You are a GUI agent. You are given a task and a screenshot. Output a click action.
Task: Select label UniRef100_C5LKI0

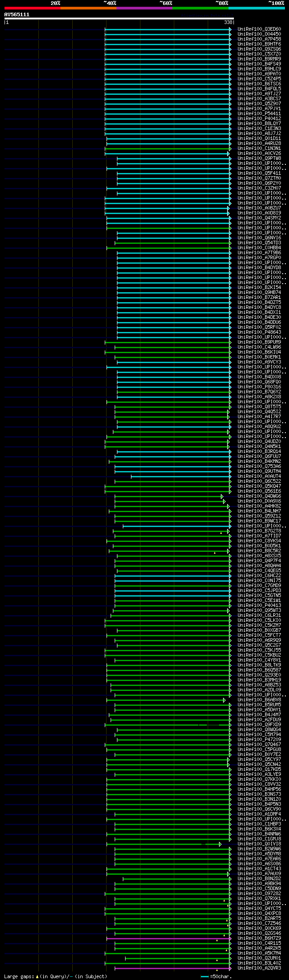click(x=259, y=621)
